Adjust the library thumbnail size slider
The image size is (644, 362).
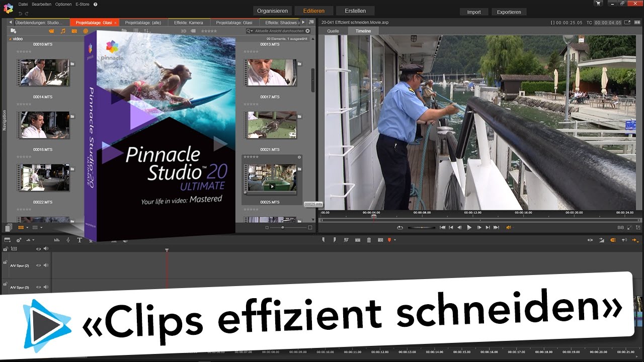pos(282,228)
